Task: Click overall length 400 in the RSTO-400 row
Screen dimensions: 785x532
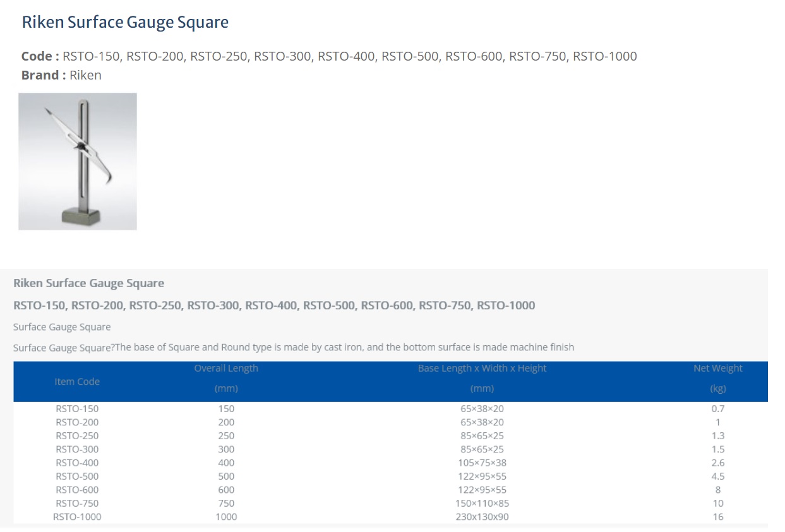Action: (226, 463)
